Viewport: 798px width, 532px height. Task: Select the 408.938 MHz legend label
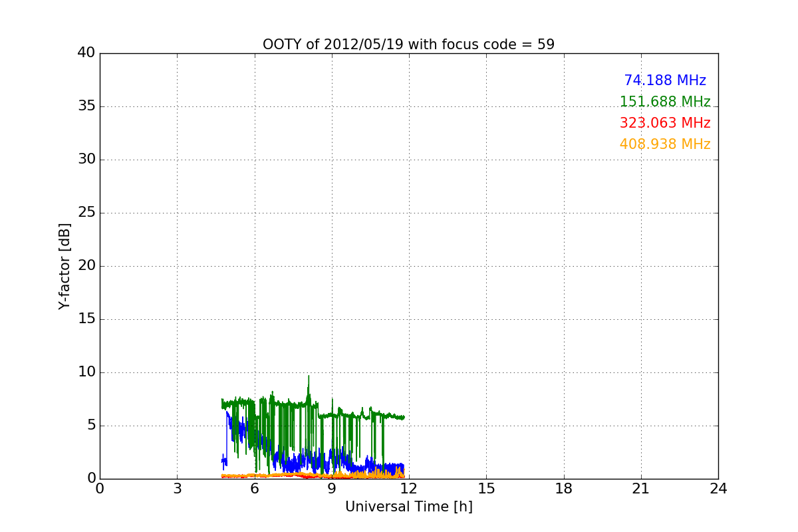[665, 144]
